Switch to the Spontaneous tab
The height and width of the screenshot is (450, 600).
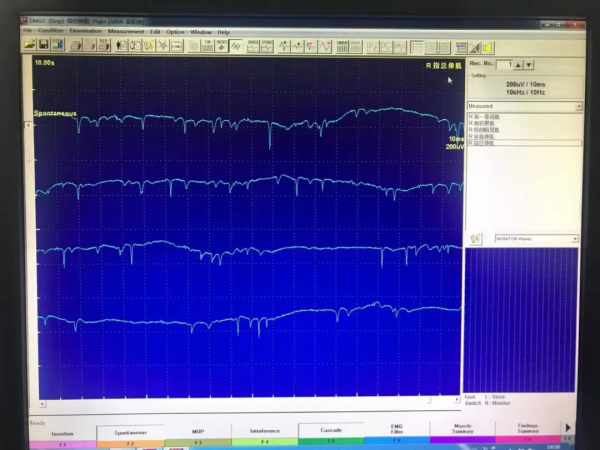(x=130, y=435)
